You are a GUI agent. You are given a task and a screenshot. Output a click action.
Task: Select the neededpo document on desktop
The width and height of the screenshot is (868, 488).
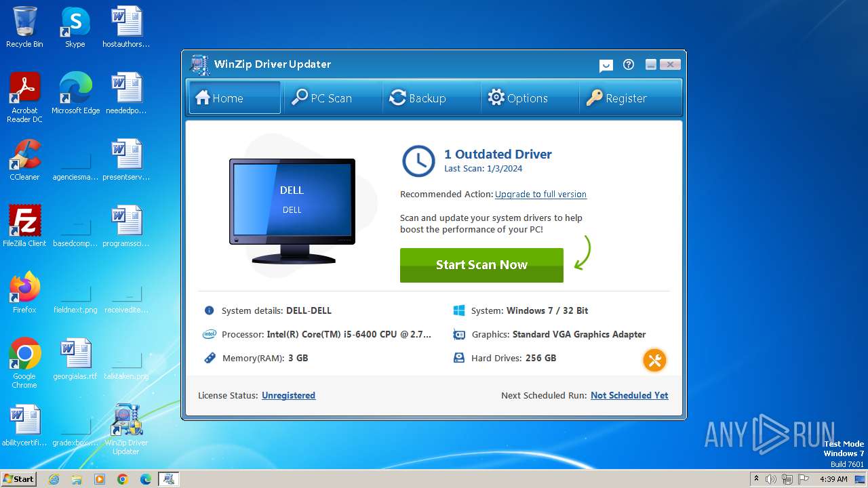pyautogui.click(x=126, y=94)
